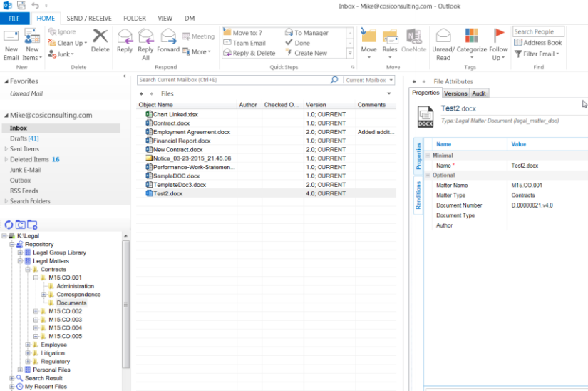Open the Address Book
This screenshot has height=391, width=588.
538,42
